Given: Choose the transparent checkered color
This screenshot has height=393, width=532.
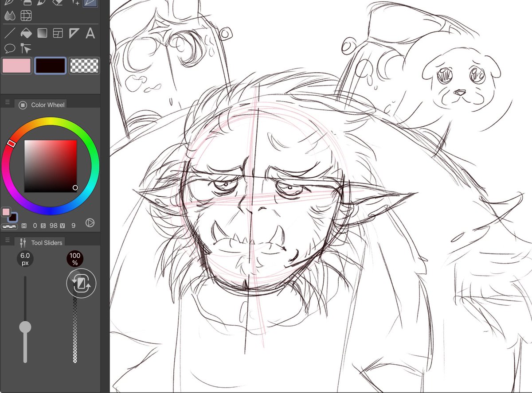Looking at the screenshot, I should tap(84, 65).
